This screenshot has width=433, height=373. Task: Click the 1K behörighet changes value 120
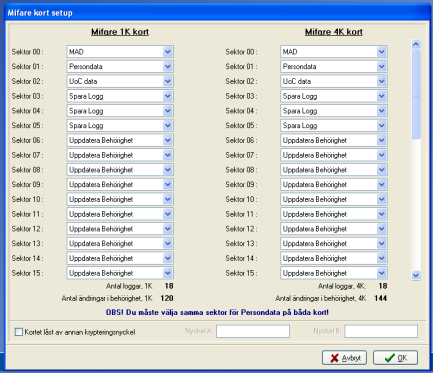coord(167,298)
